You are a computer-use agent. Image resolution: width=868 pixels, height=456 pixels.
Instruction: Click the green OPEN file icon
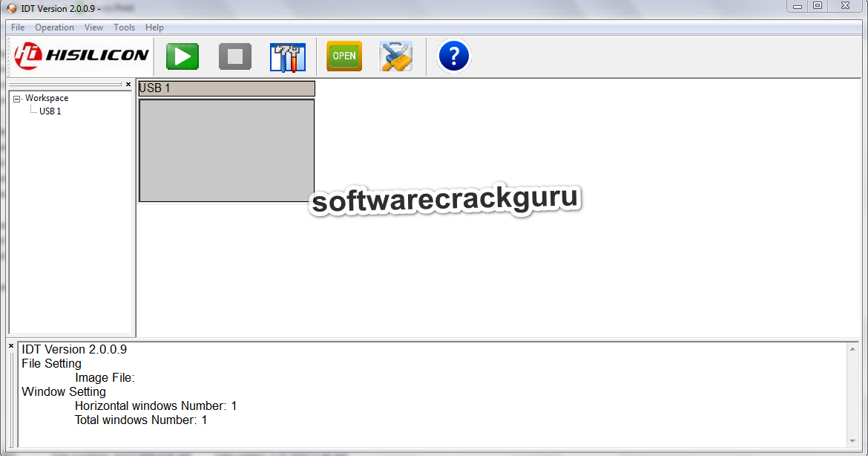tap(344, 56)
